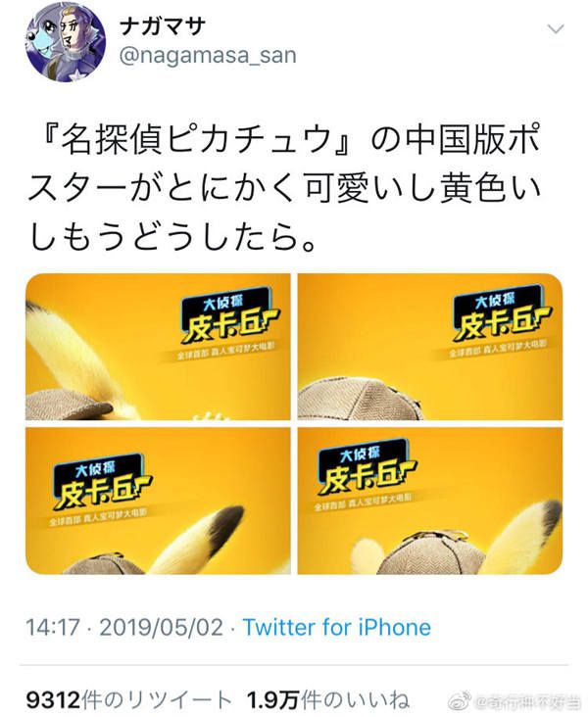Click the 14:17 2019/05/02 timestamp
Viewport: 588px width, 717px height.
coord(124,627)
